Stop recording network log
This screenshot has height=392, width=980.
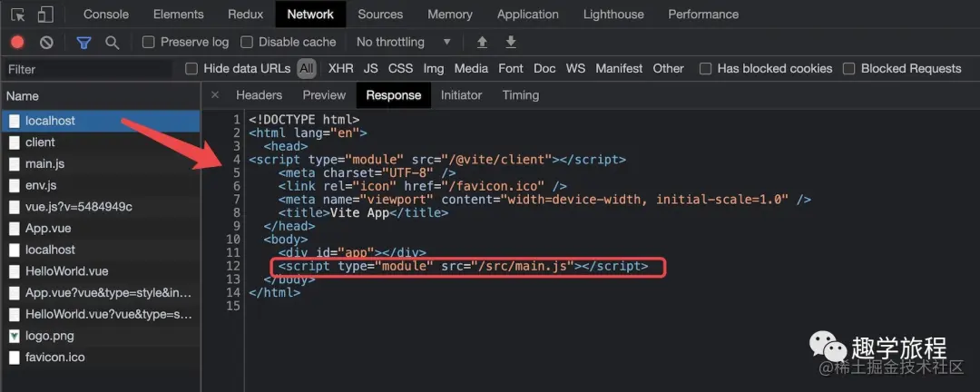17,42
